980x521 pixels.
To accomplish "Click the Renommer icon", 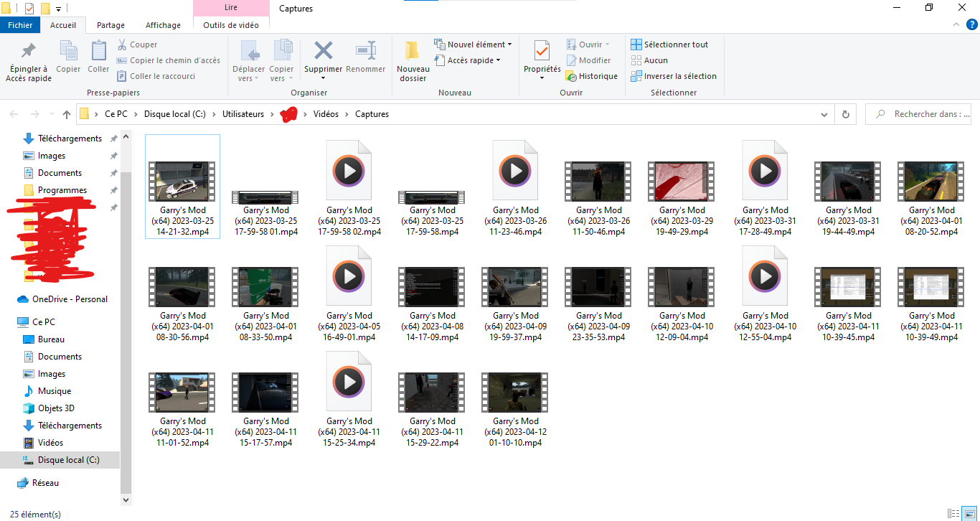I will [366, 50].
